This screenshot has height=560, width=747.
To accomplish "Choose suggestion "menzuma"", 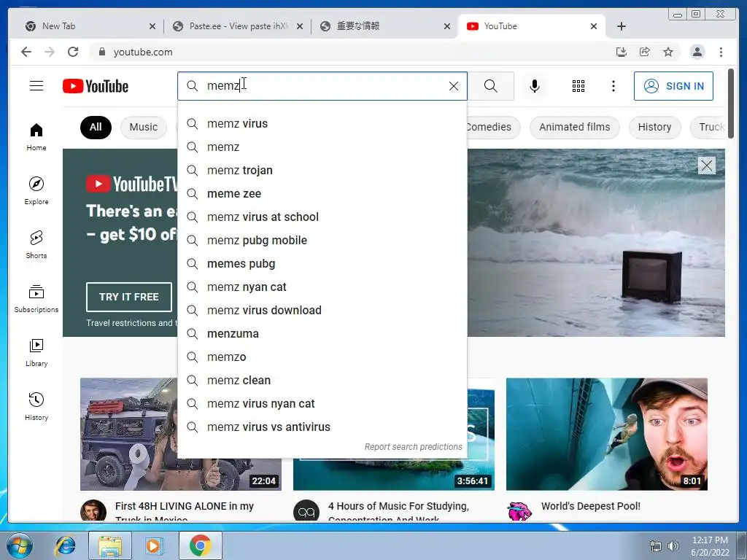I will 322,334.
